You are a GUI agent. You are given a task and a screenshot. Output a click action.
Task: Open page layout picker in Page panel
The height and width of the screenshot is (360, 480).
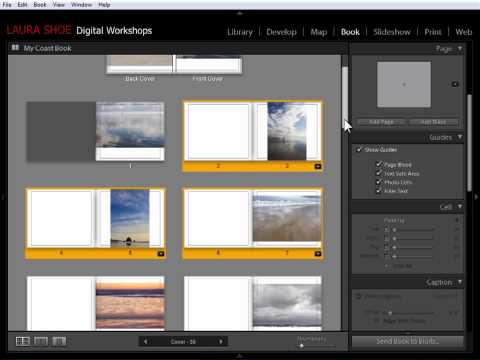(455, 84)
